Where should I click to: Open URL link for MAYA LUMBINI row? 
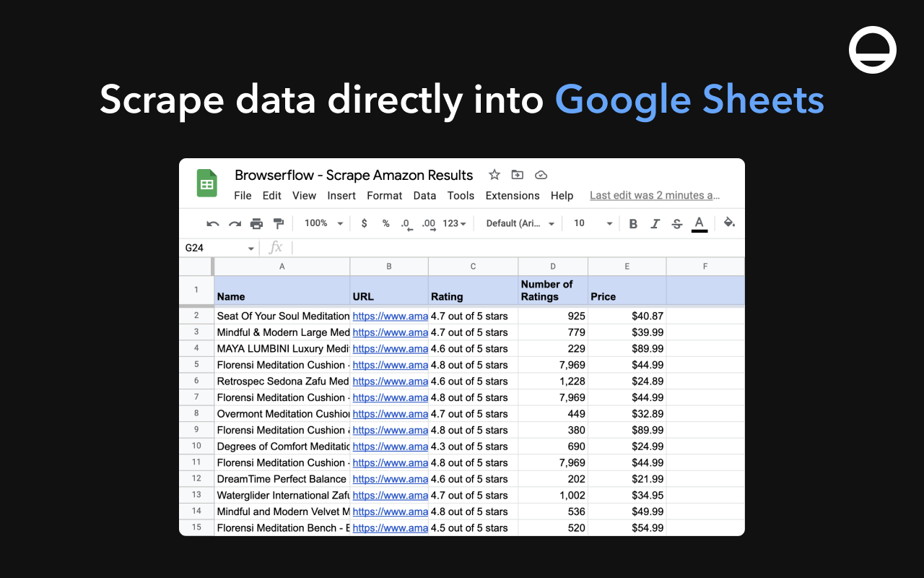390,348
